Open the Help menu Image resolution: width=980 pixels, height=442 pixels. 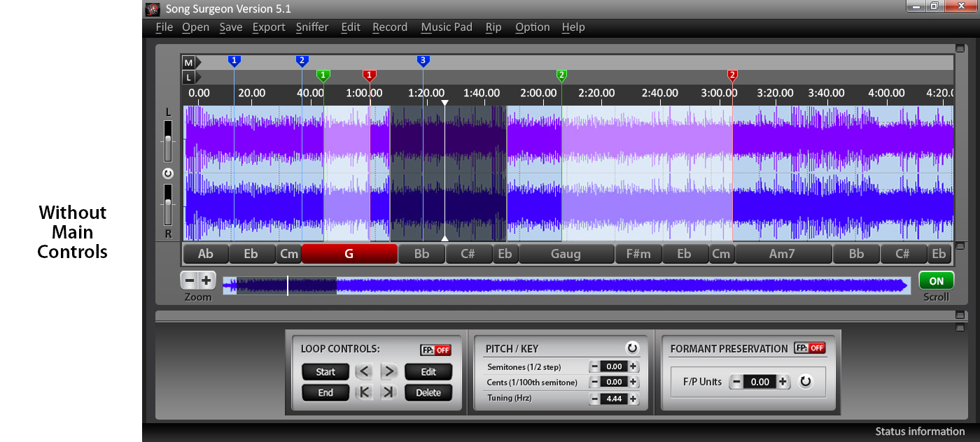pyautogui.click(x=573, y=27)
